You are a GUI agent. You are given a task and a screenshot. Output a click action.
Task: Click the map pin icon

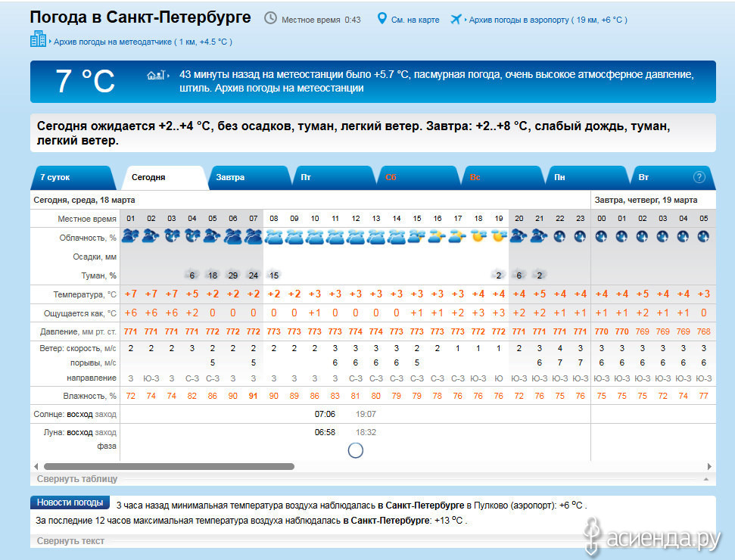pos(382,19)
